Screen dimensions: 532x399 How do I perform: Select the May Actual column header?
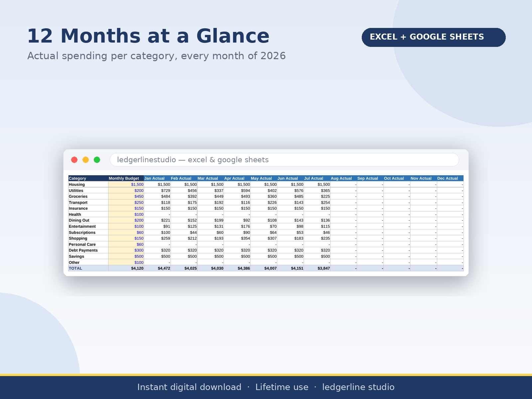coord(264,179)
